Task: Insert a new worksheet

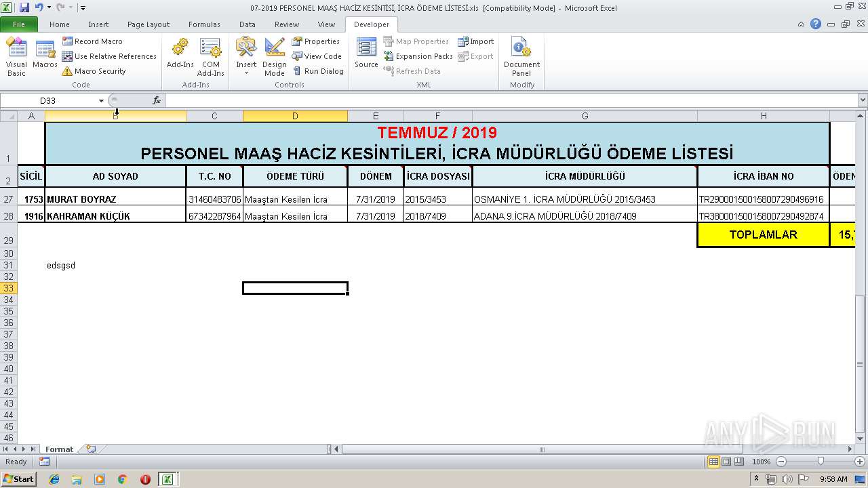Action: tap(91, 449)
